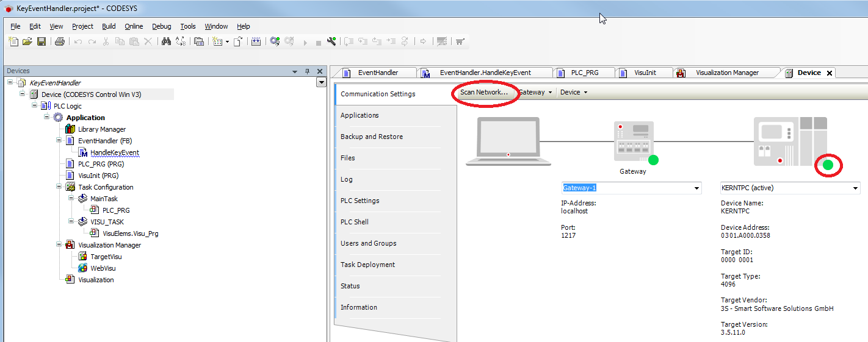Open the Online menu
868x342 pixels.
(x=134, y=26)
